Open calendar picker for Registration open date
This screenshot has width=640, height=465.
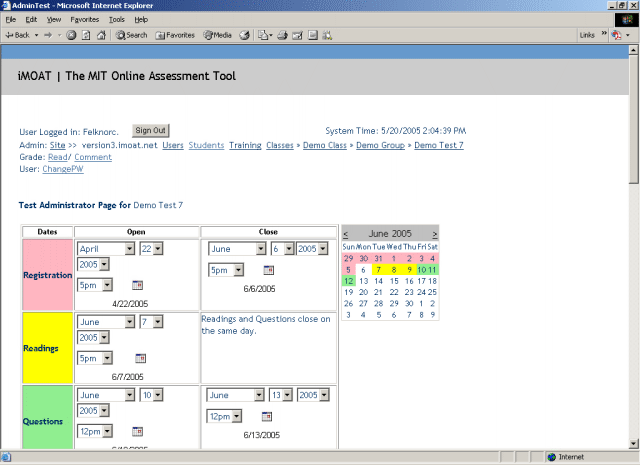point(137,285)
